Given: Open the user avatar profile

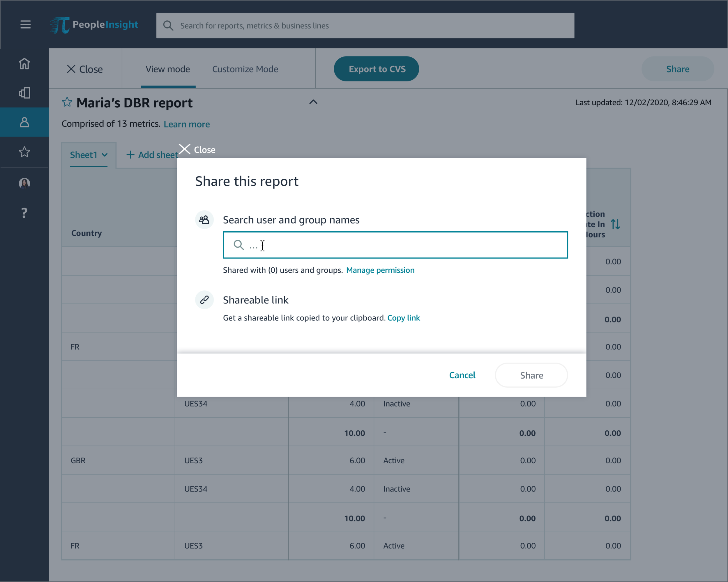Looking at the screenshot, I should [x=24, y=183].
